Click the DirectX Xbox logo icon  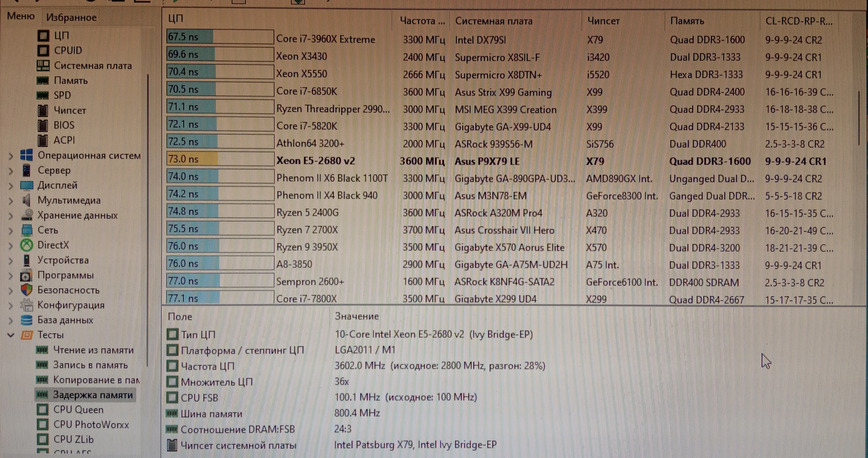[x=27, y=245]
